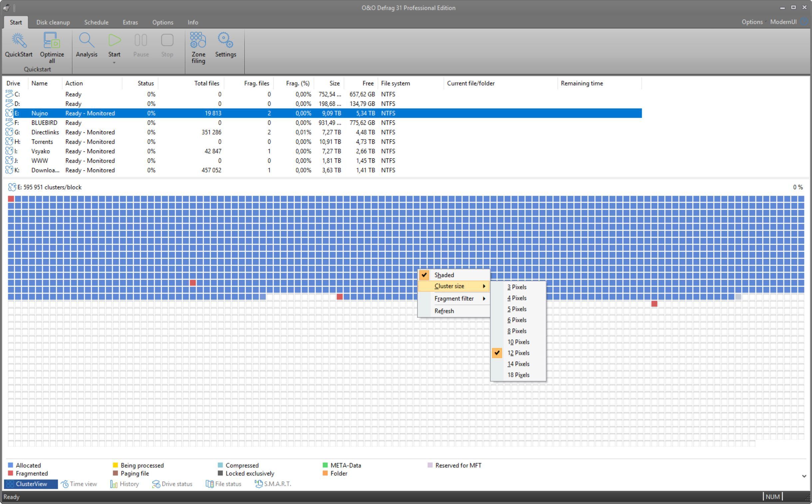Open the Start dropdown arrow
The height and width of the screenshot is (504, 812).
(114, 63)
